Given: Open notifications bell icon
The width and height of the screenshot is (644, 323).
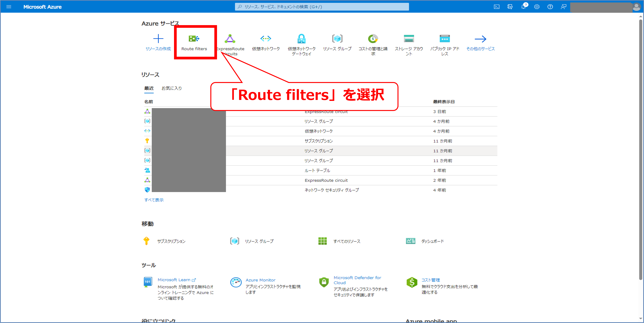Looking at the screenshot, I should point(523,7).
